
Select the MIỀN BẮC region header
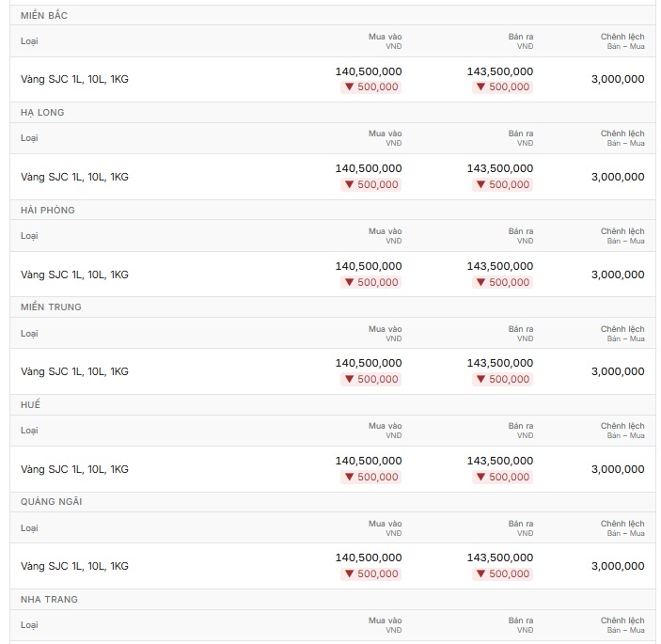(44, 16)
